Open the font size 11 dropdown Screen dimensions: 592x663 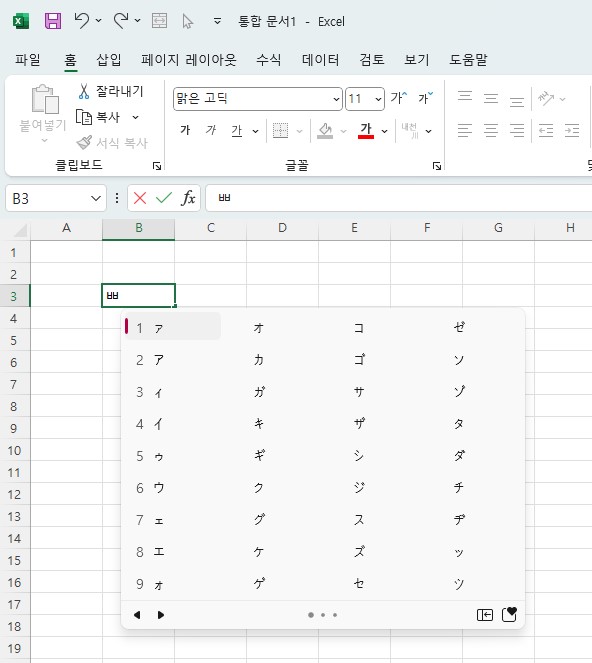pyautogui.click(x=378, y=99)
